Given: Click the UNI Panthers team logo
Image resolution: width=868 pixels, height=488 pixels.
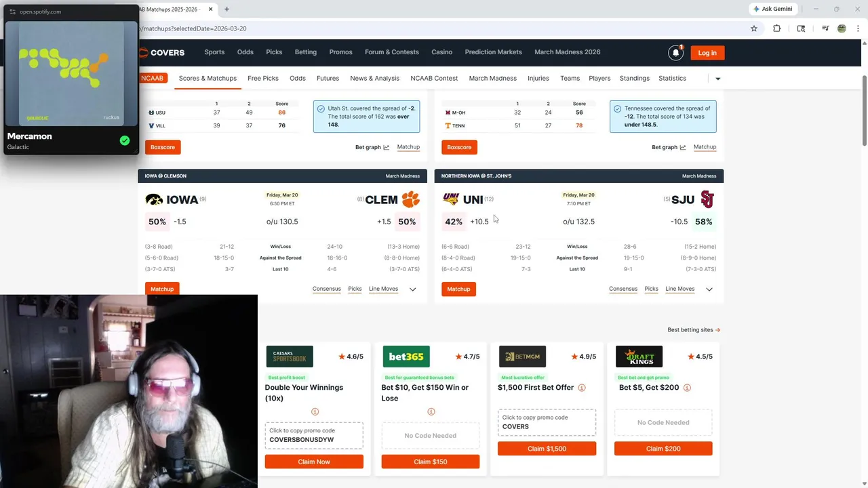Looking at the screenshot, I should [x=451, y=199].
